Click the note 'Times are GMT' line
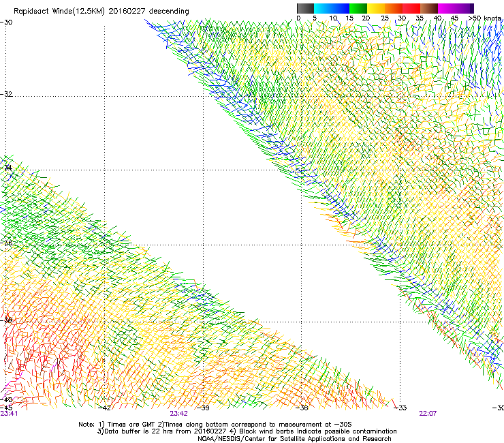Viewport: 504px width, 443px height. click(215, 425)
